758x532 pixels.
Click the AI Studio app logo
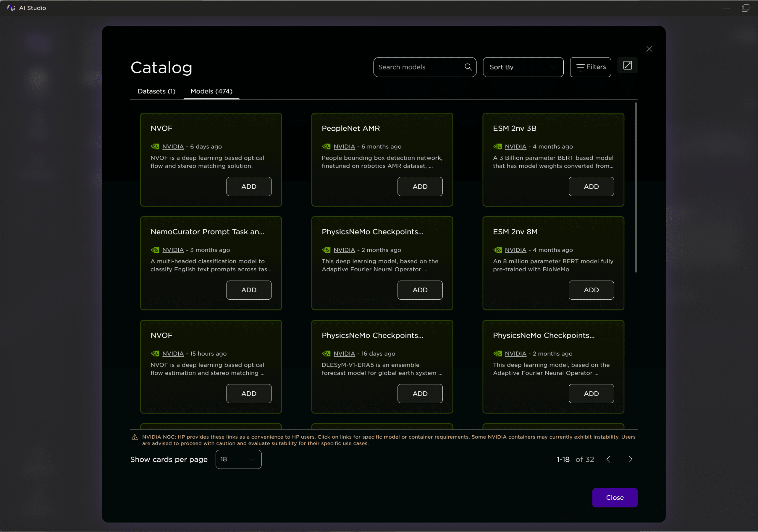click(11, 8)
